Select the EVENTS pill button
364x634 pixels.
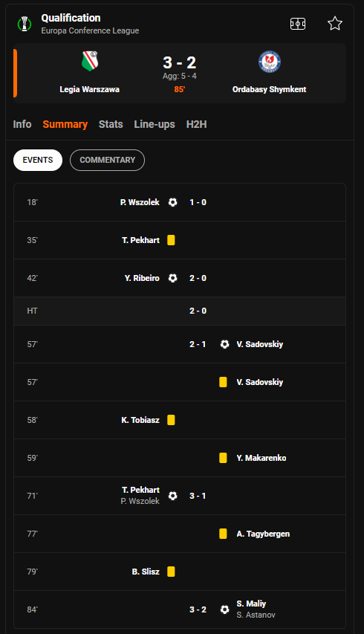click(38, 160)
